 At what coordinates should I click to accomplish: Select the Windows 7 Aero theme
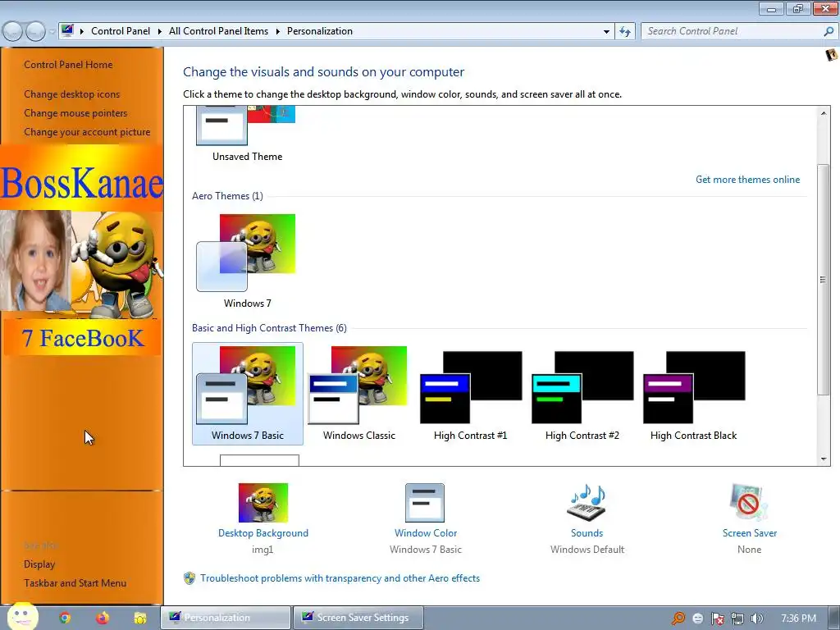coord(247,261)
